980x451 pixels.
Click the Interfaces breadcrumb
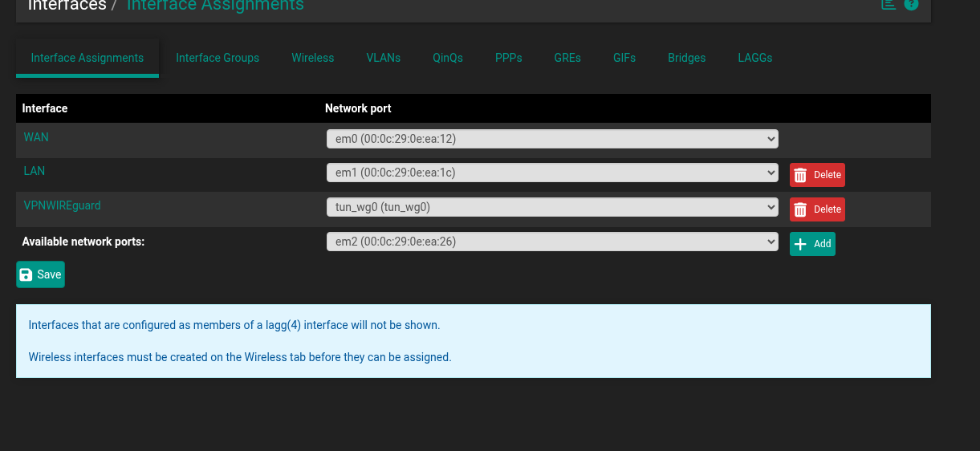pos(67,6)
